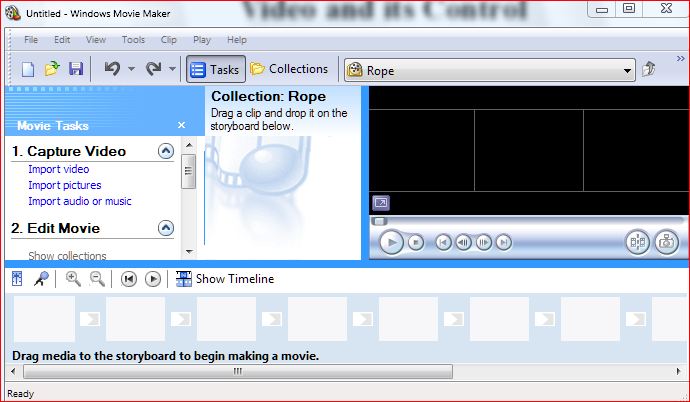Click the Zoom Timeline Out magnifier
Image resolution: width=690 pixels, height=402 pixels.
point(97,279)
